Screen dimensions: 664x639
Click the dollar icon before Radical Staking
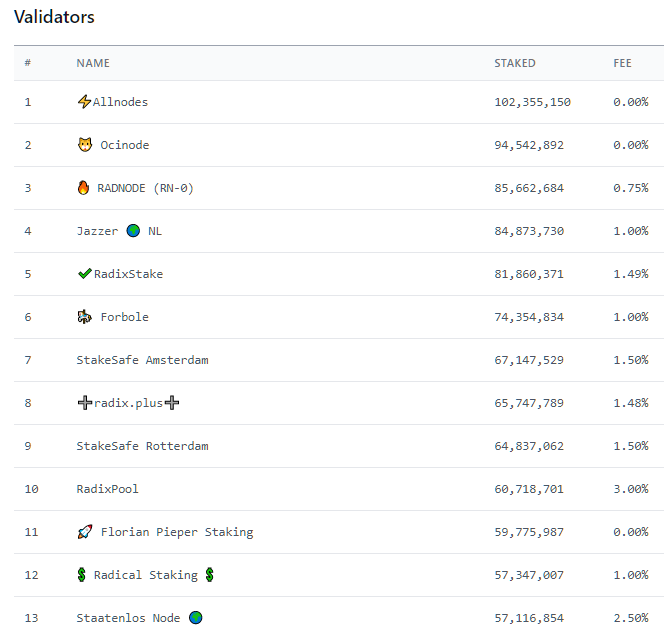82,575
